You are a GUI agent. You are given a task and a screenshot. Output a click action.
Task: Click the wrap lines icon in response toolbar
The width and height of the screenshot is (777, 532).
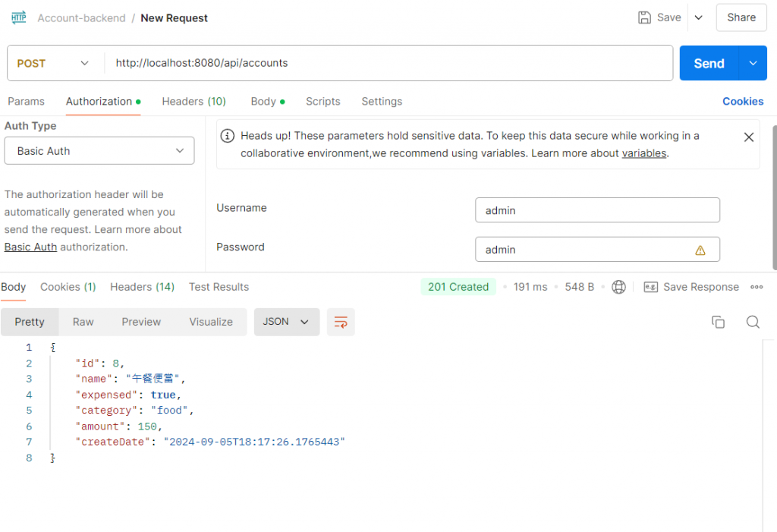pos(341,322)
